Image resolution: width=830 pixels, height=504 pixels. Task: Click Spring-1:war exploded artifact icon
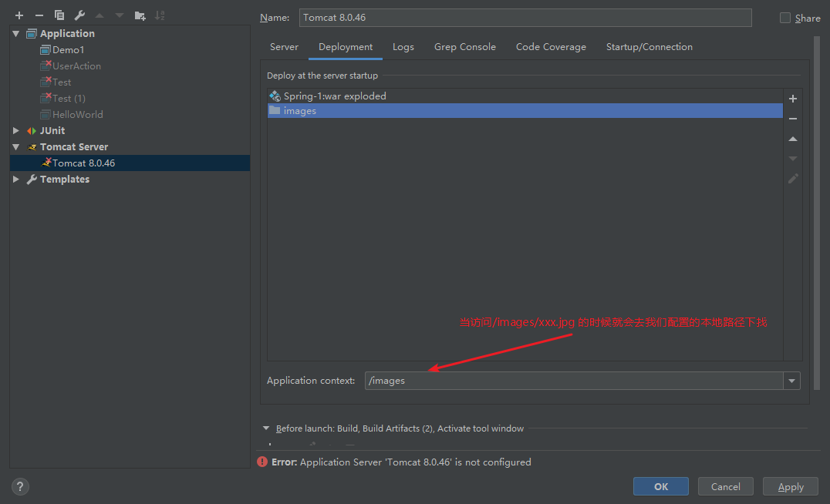[x=275, y=96]
